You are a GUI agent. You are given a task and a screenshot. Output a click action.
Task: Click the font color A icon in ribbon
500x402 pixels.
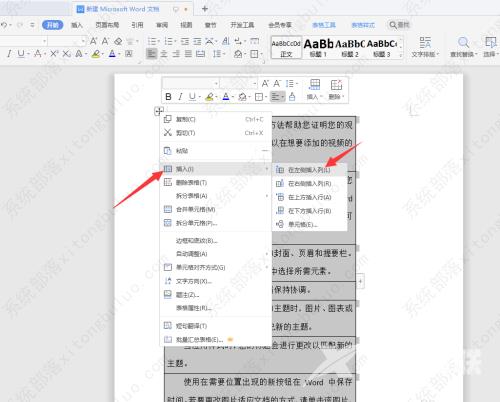112,53
